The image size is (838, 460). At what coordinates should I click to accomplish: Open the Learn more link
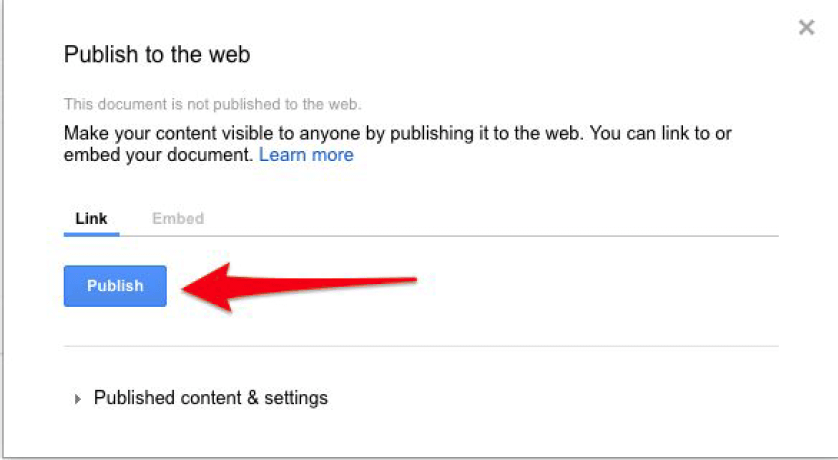tap(306, 155)
